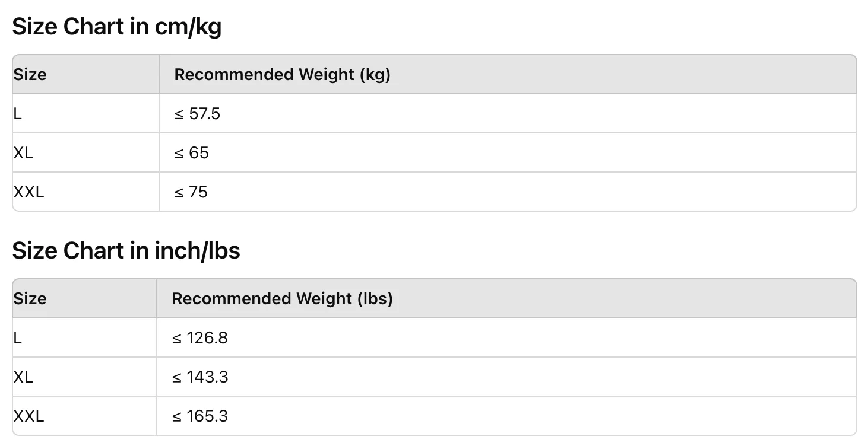The height and width of the screenshot is (446, 868).
Task: Select the Size column header in the cm/kg table
Action: coord(30,75)
